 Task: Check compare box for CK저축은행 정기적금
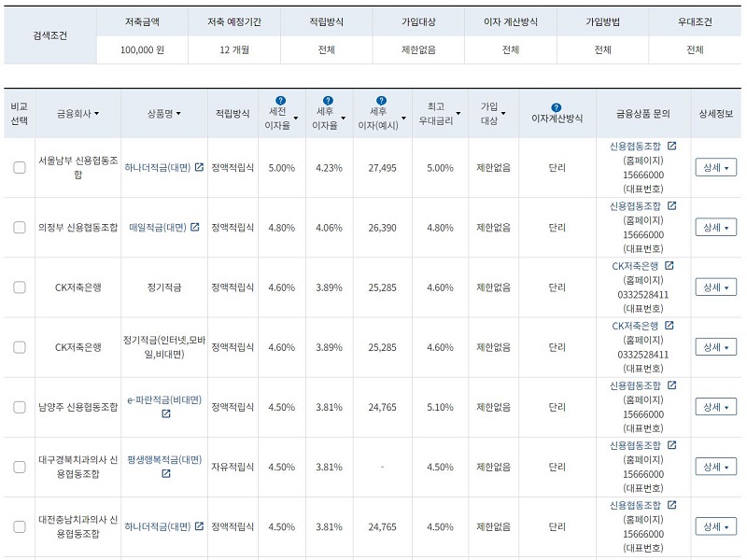pos(20,287)
